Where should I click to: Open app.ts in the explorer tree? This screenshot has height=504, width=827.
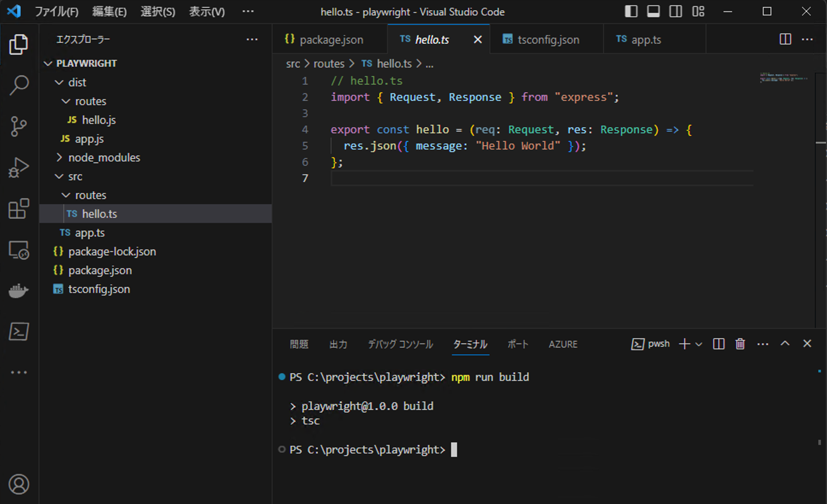[155, 232]
